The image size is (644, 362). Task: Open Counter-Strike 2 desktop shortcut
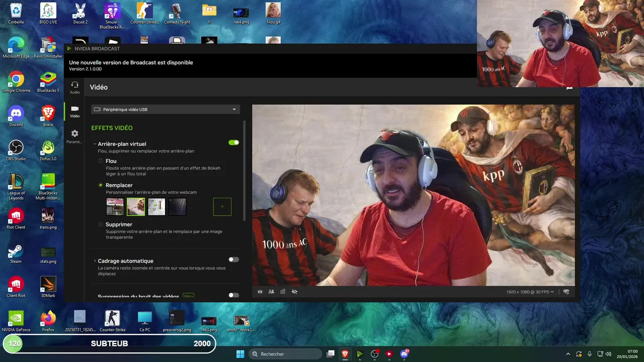click(x=144, y=14)
